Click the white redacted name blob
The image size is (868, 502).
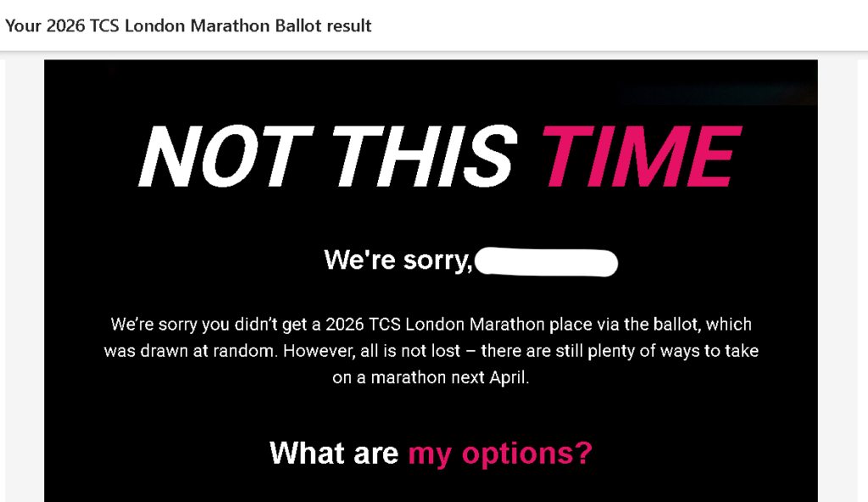547,263
